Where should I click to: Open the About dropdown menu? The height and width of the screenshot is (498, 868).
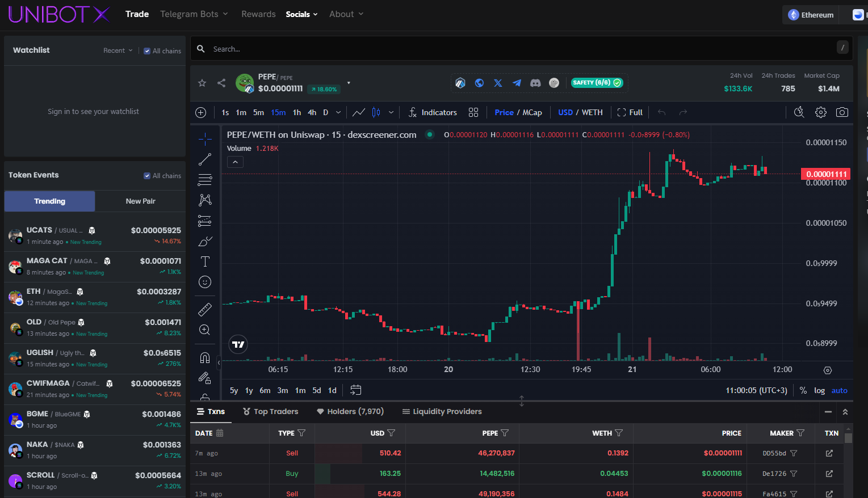tap(346, 14)
